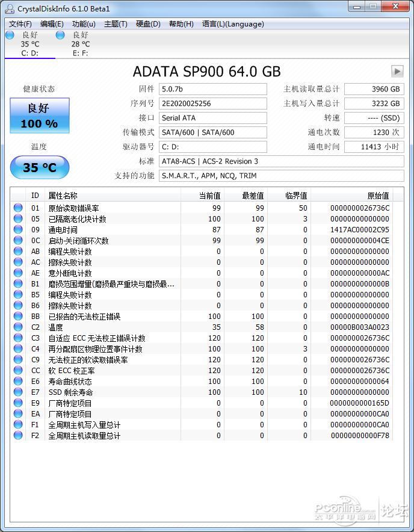Click the status orb for attribute 0C
Image resolution: width=414 pixels, height=532 pixels.
coord(18,240)
